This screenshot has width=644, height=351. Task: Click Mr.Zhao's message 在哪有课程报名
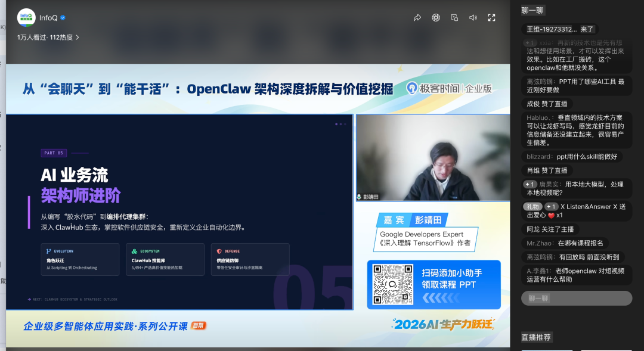(565, 243)
